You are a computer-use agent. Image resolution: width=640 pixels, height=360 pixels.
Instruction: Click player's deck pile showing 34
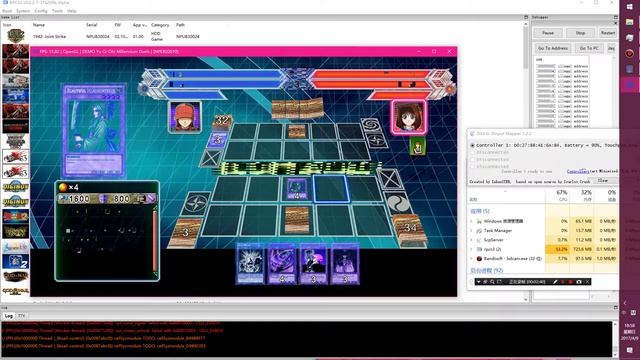click(x=409, y=230)
